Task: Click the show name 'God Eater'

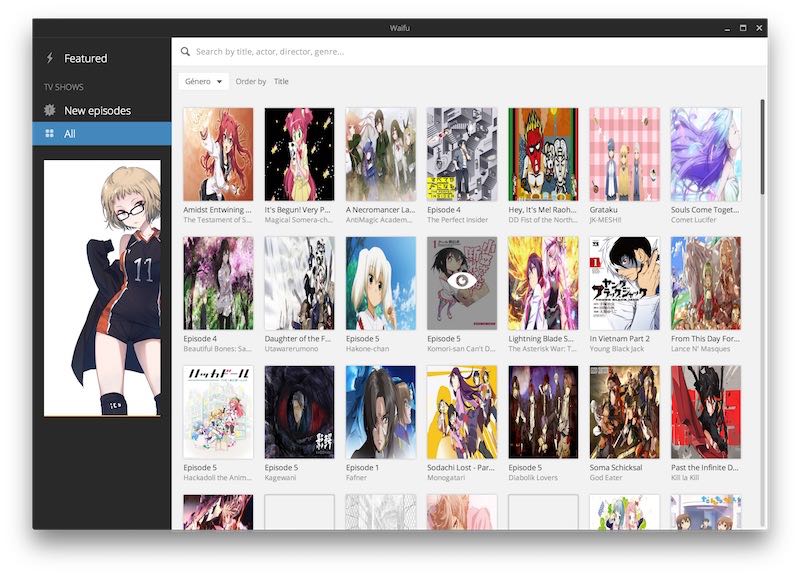Action: pyautogui.click(x=606, y=478)
